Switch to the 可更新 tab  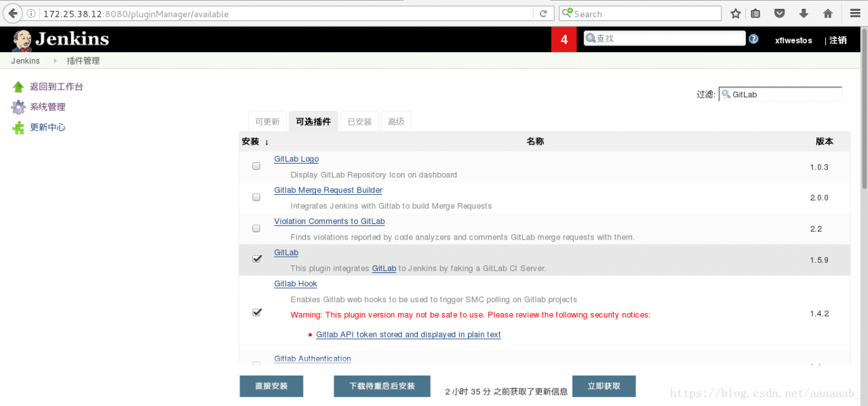[267, 122]
